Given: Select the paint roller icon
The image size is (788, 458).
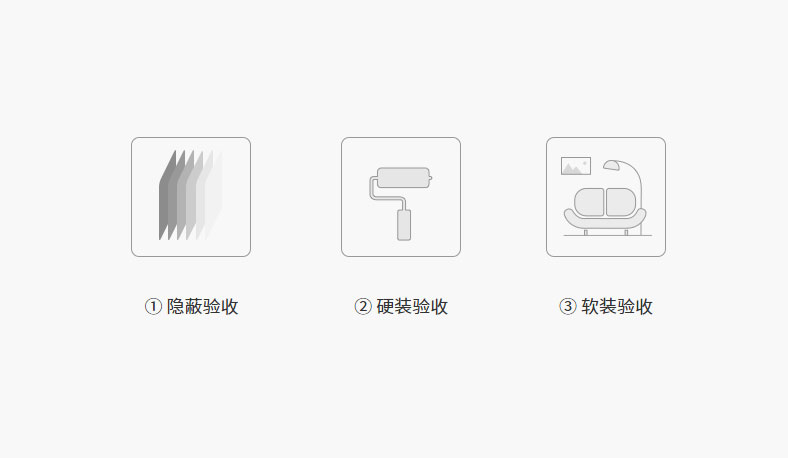Looking at the screenshot, I should click(x=401, y=204).
